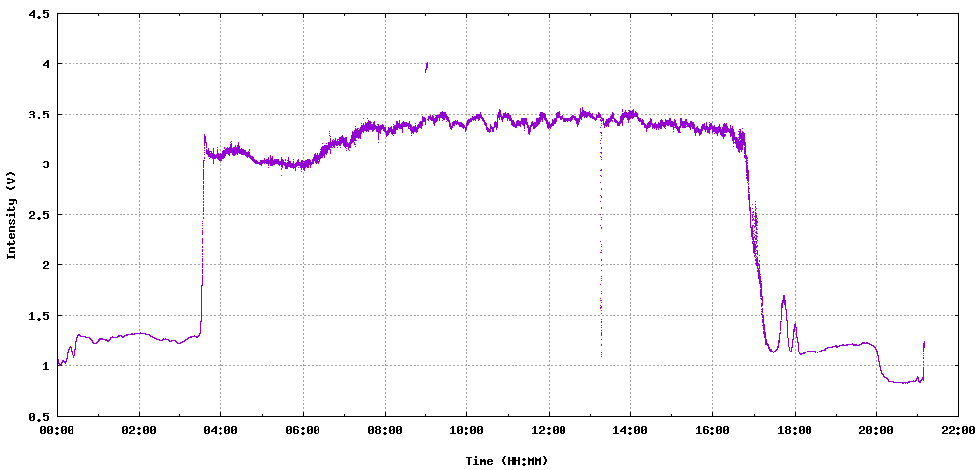Click the 3.5 y-axis tick label
980x470 pixels.
39,115
